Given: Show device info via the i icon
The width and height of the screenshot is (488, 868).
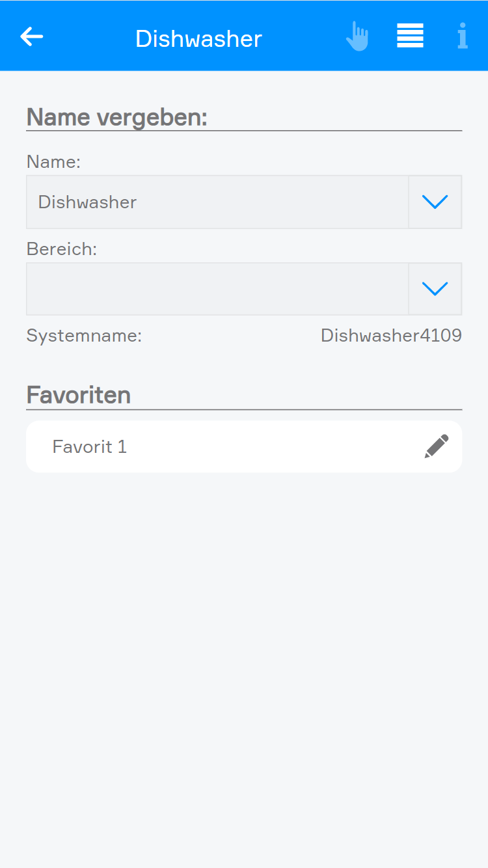Looking at the screenshot, I should pyautogui.click(x=462, y=36).
